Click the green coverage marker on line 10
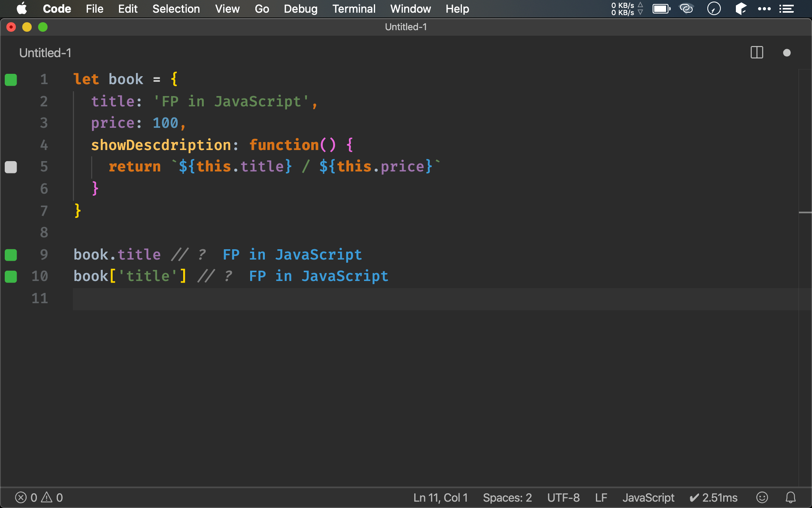 tap(11, 276)
